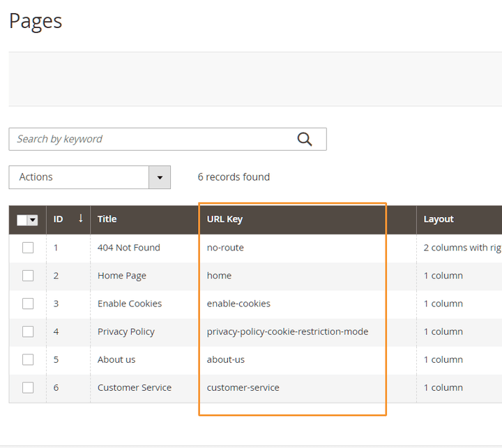Click the 'Pages' heading
Image resolution: width=502 pixels, height=448 pixels.
coord(36,22)
